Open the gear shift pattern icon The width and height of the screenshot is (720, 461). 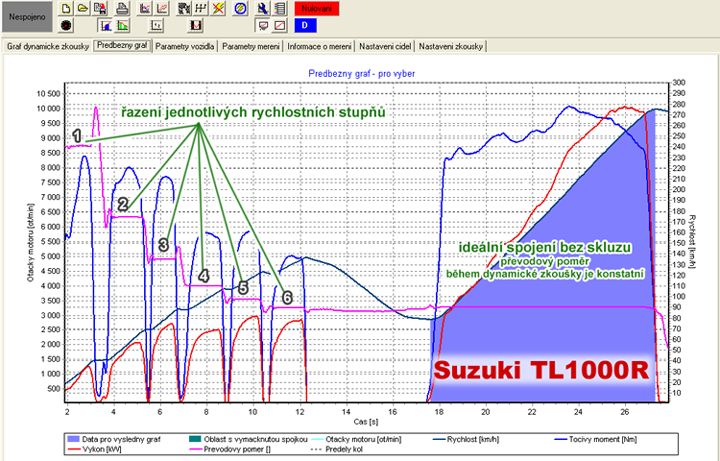coord(201,8)
